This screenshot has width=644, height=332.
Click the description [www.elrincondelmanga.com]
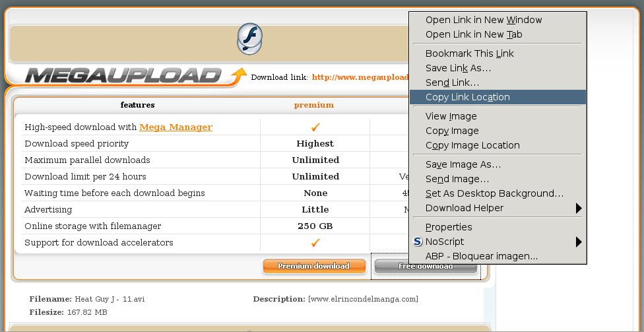tap(363, 299)
